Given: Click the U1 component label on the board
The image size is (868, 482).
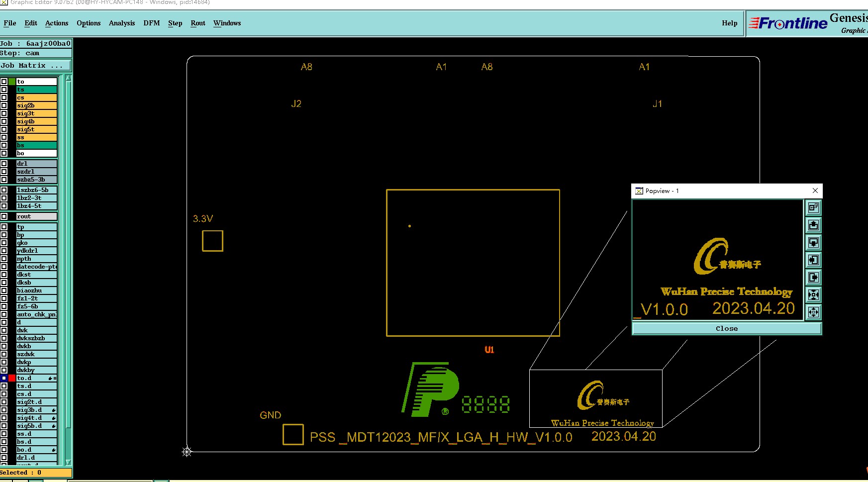Looking at the screenshot, I should point(489,350).
